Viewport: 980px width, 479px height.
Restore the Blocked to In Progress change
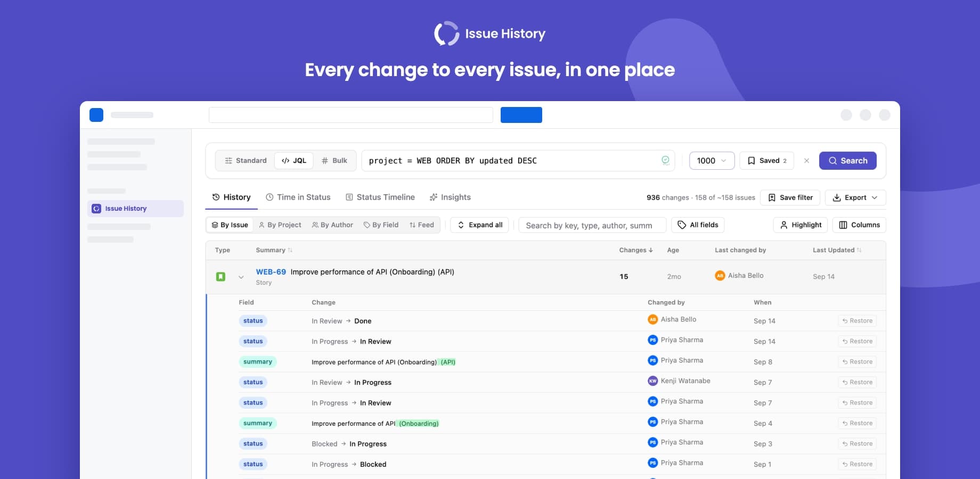coord(857,444)
